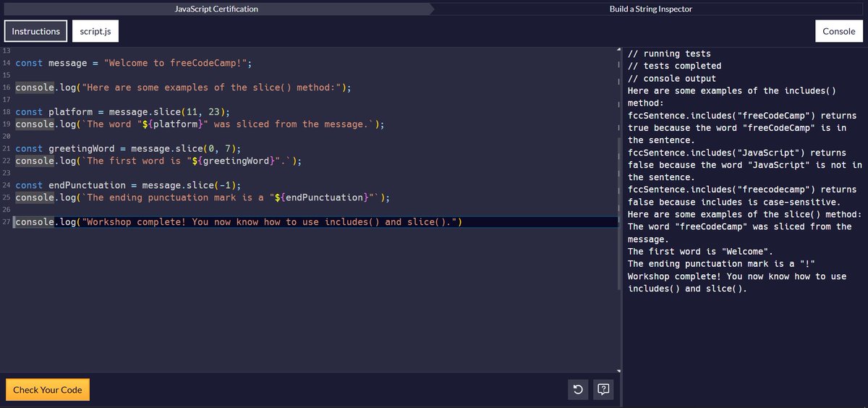Open the JavaScript Certification breadcrumb link
The image size is (868, 408).
216,9
